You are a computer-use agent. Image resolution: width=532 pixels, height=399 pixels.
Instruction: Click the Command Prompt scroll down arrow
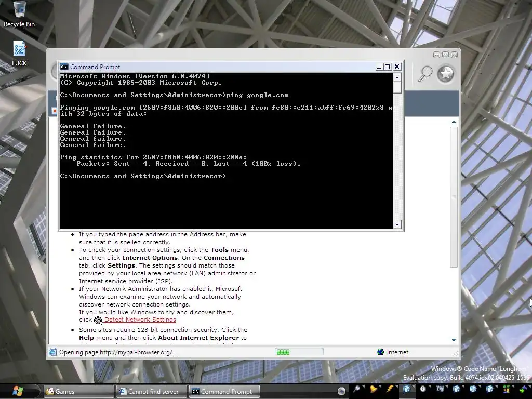(397, 224)
